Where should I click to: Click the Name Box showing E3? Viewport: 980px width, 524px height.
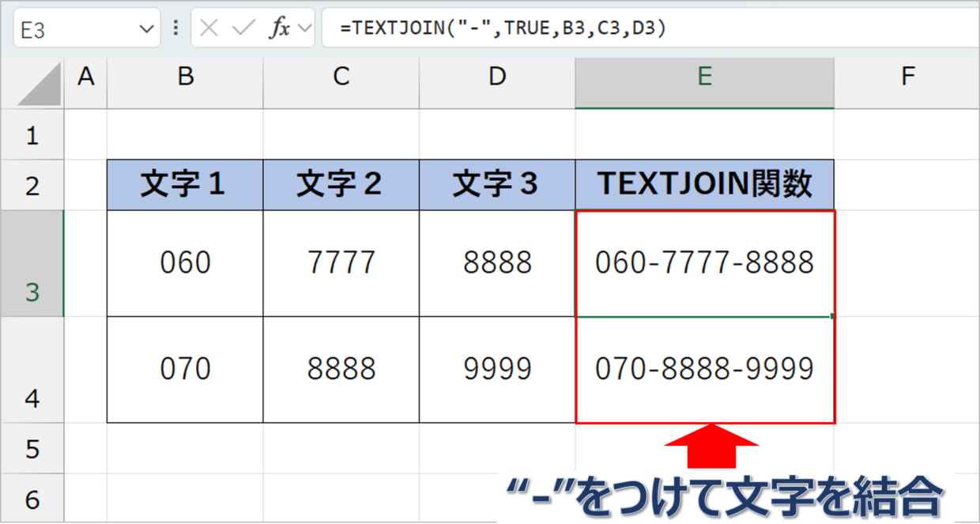[x=86, y=29]
